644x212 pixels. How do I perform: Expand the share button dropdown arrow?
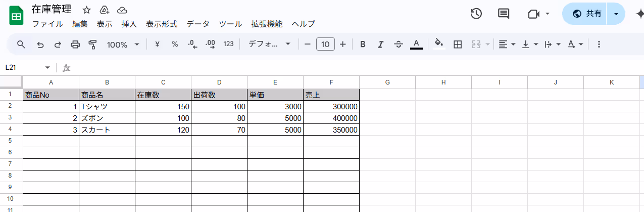(x=616, y=14)
